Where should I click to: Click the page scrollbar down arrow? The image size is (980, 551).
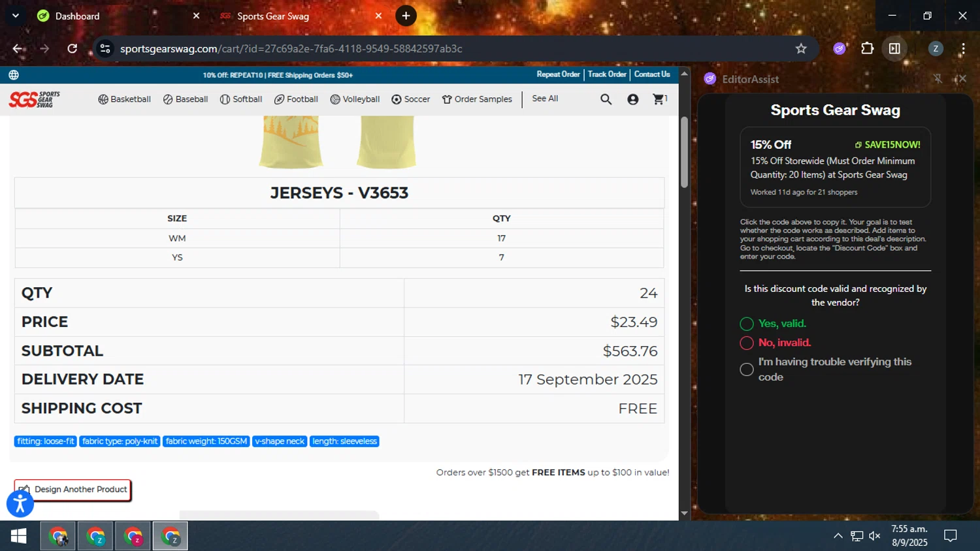(684, 513)
